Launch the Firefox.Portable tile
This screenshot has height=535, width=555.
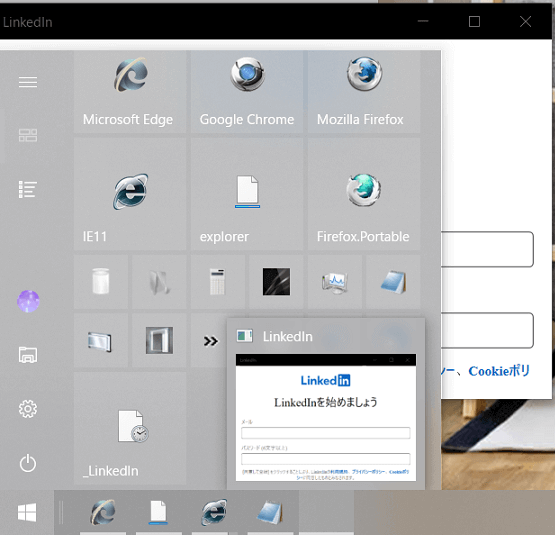click(364, 194)
